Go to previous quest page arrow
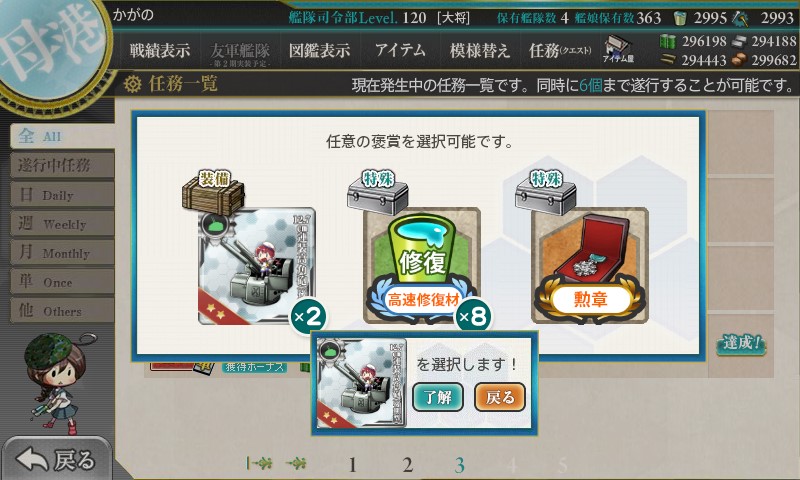The image size is (800, 480). click(296, 464)
